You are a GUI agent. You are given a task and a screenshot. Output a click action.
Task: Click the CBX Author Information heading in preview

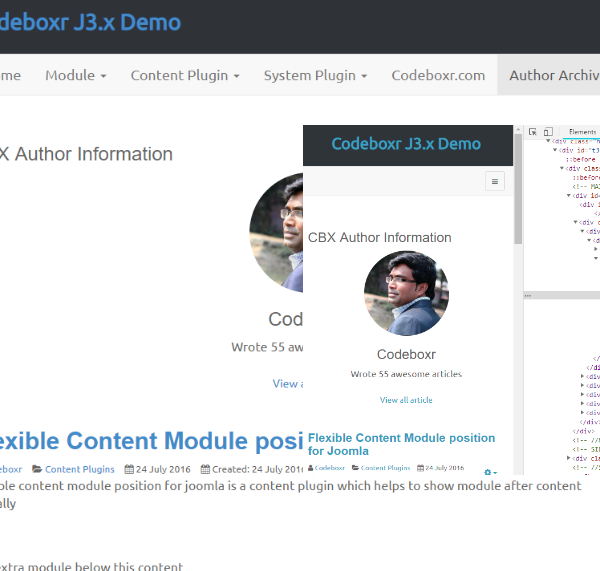[380, 238]
